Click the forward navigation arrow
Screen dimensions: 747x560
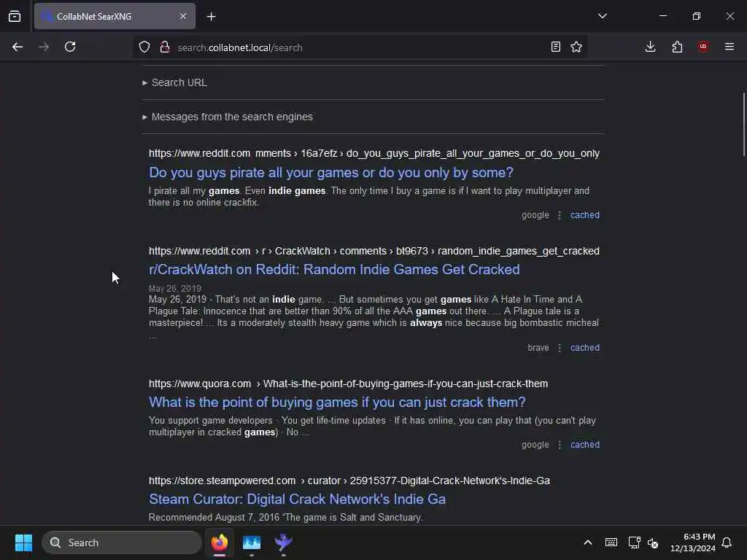click(44, 47)
